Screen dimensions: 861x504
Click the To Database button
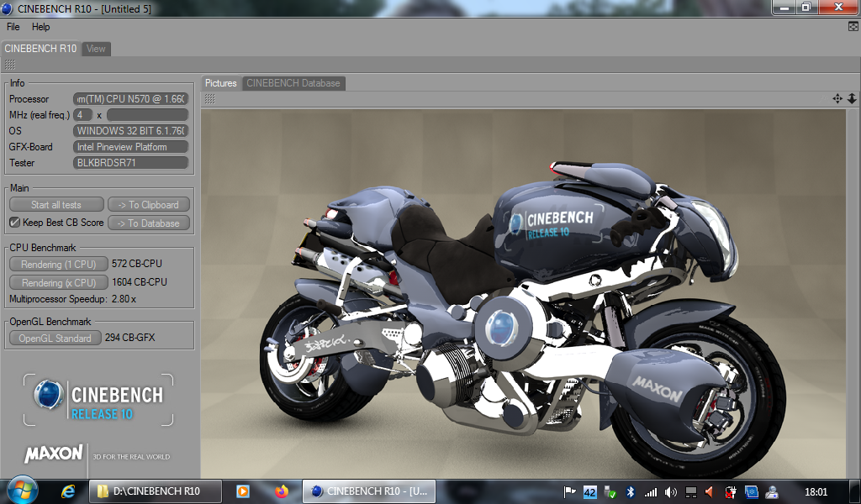click(x=148, y=223)
